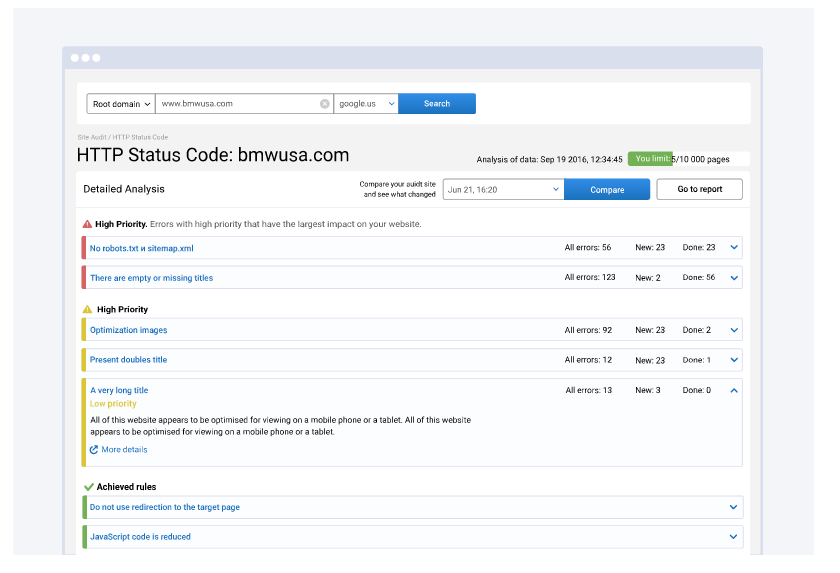Viewport: 840px width, 573px height.
Task: Collapse the A very long title row
Action: coord(734,390)
